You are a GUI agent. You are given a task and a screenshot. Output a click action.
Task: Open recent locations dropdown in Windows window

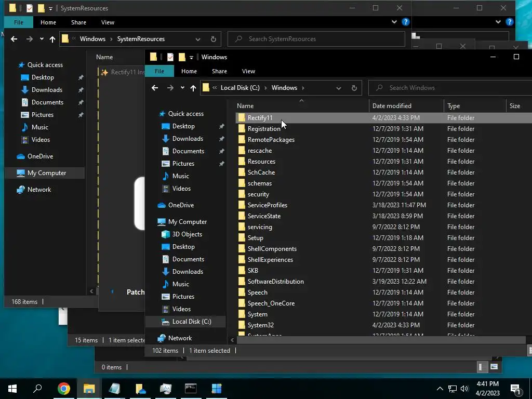pos(182,87)
